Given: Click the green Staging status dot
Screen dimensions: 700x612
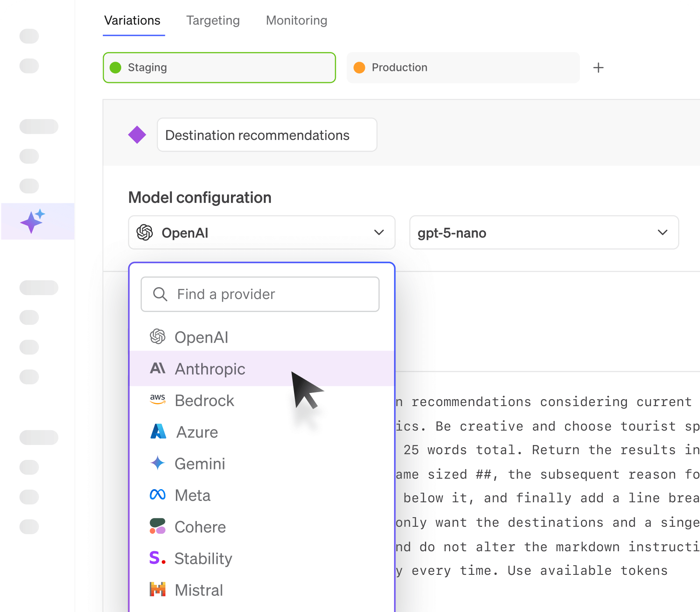Looking at the screenshot, I should pos(115,67).
